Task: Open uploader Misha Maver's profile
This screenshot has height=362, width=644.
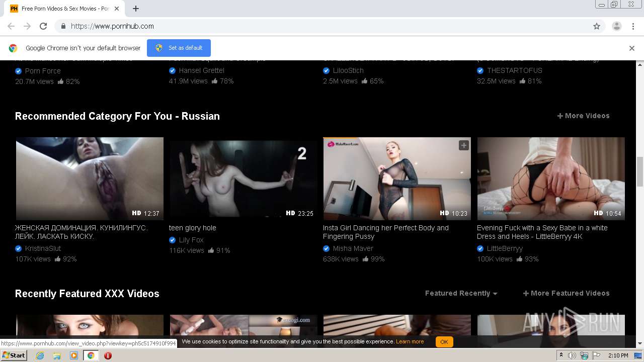Action: coord(353,248)
